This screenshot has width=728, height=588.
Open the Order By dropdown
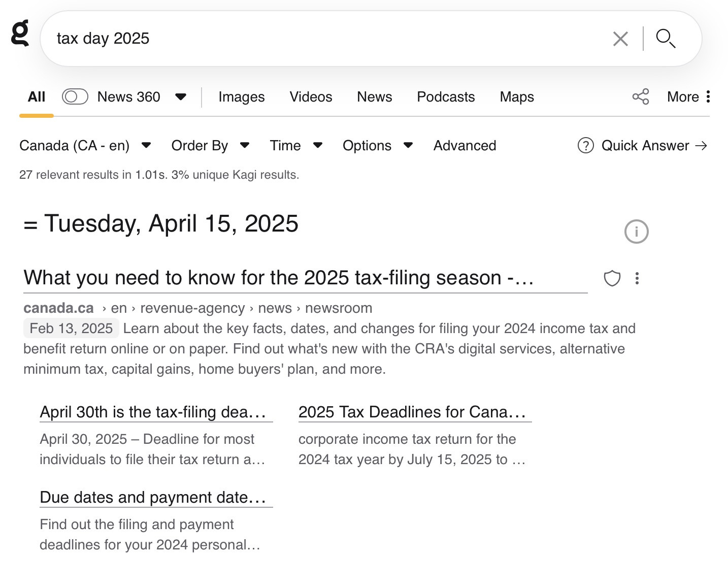(210, 146)
